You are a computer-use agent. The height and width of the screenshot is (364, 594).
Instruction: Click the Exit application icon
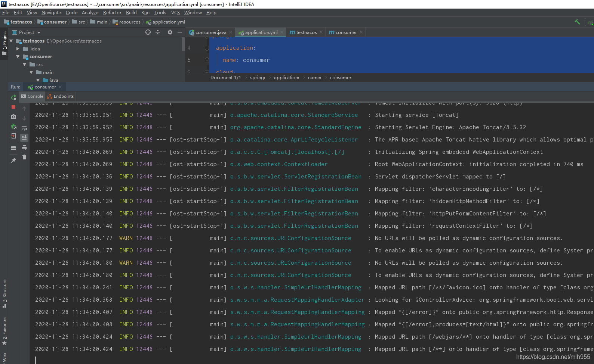tap(13, 136)
